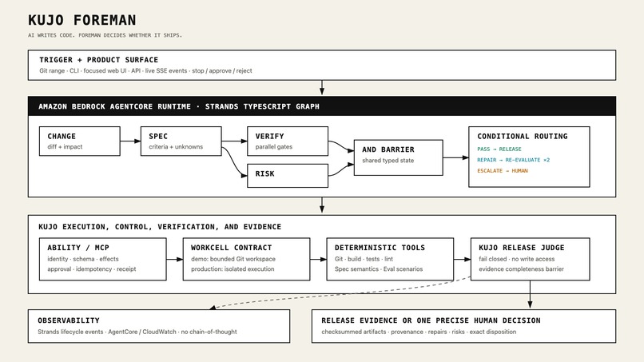Click the 'RELEASE EVIDENCE OR ONE PRECISE HUMAN DECISION' heading
Screen dimensions: 644x362
click(x=431, y=320)
